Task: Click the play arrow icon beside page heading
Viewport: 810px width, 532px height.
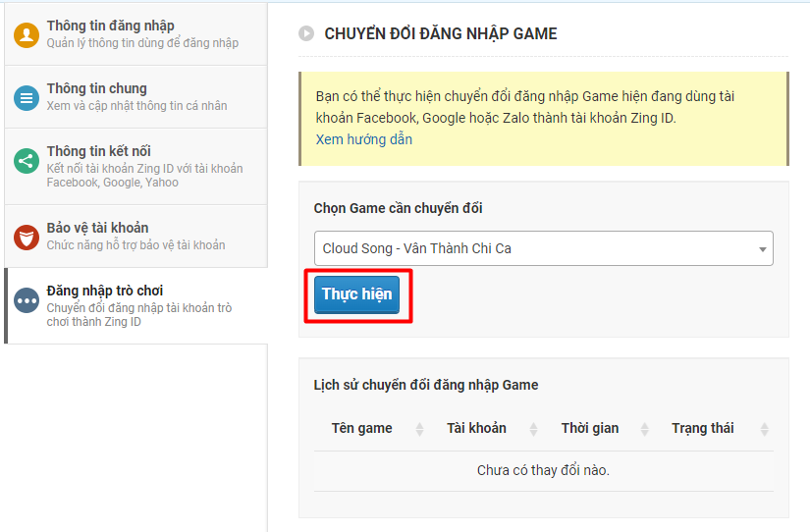Action: [x=306, y=33]
